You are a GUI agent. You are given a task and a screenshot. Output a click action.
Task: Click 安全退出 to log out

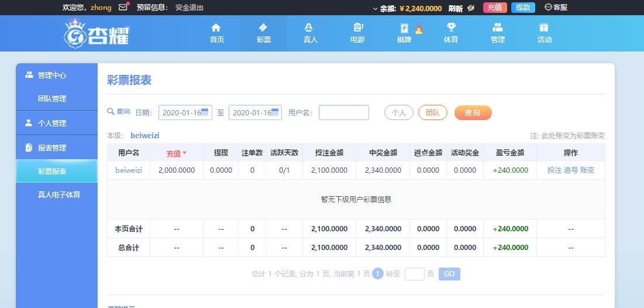click(x=190, y=8)
